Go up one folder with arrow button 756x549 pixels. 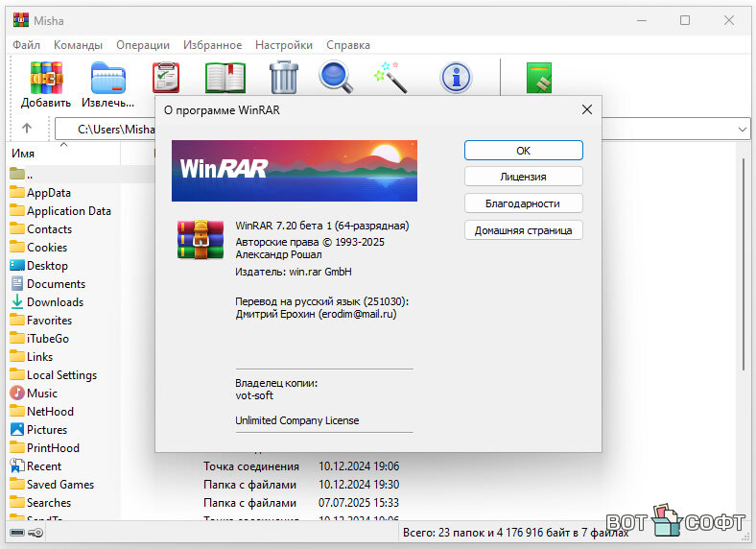click(x=27, y=129)
